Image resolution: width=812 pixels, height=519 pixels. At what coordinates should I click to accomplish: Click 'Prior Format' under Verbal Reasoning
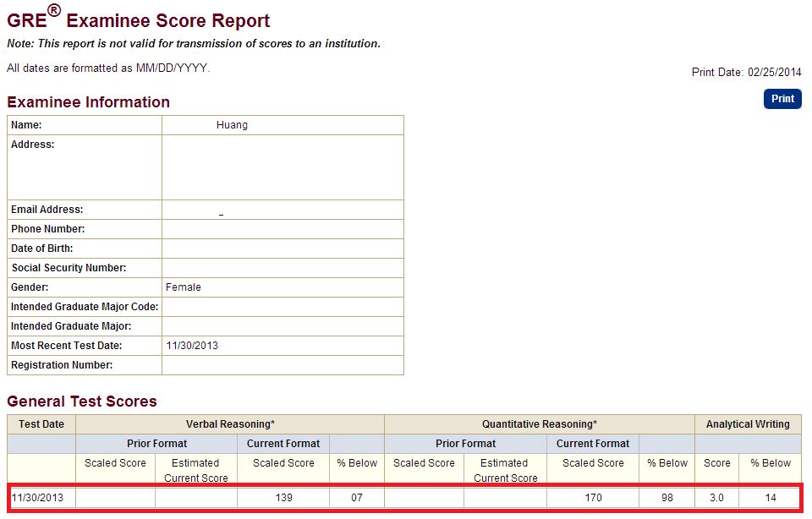point(157,444)
